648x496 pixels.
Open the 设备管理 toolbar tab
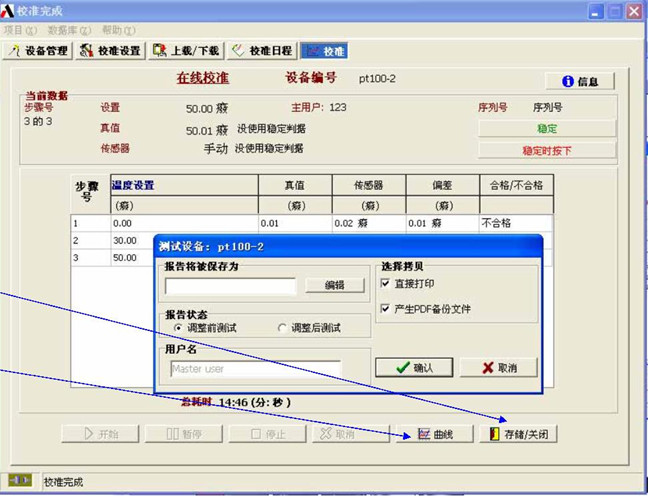(x=37, y=51)
